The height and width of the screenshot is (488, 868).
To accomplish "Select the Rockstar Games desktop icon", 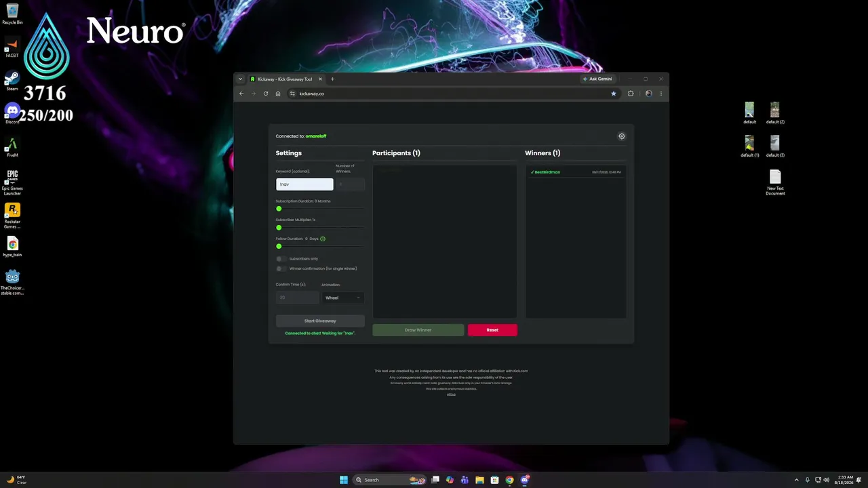I will tap(12, 216).
